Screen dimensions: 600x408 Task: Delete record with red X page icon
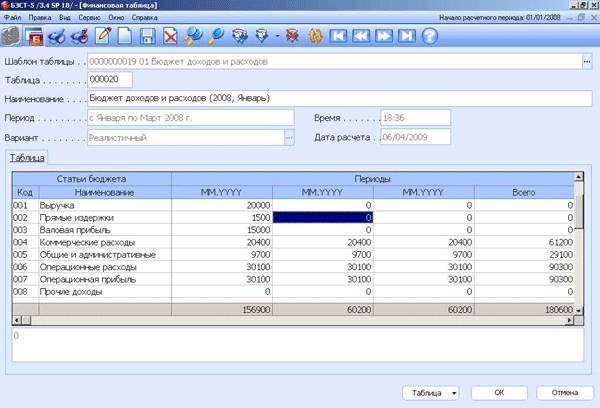pyautogui.click(x=170, y=36)
